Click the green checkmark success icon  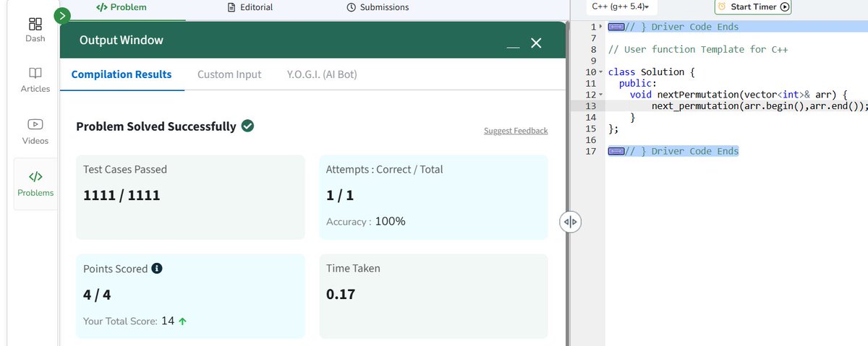(x=247, y=126)
